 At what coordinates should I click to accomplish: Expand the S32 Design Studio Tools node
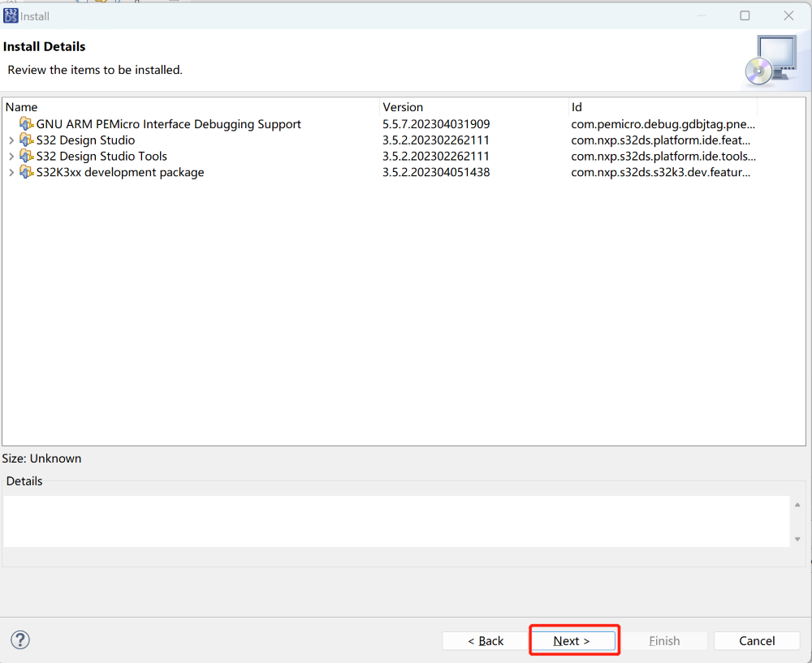click(x=11, y=157)
